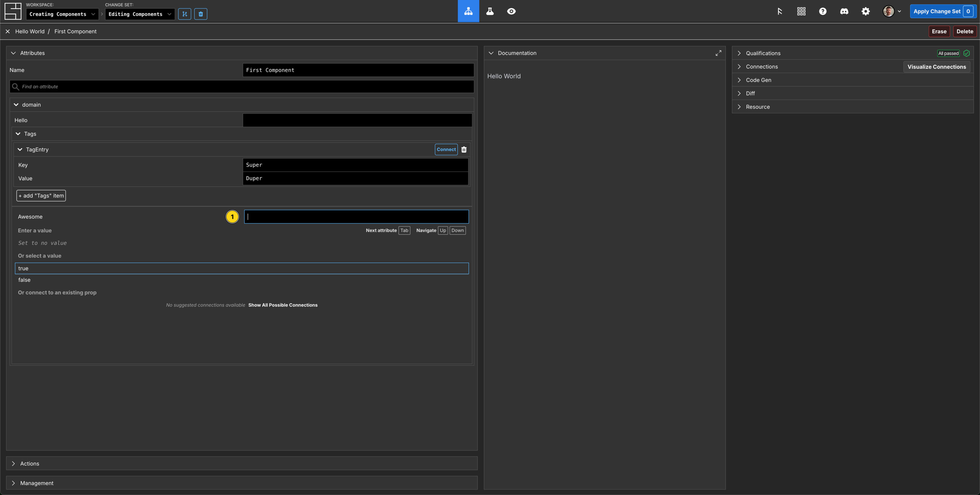
Task: Click the First Component breadcrumb text
Action: 75,31
